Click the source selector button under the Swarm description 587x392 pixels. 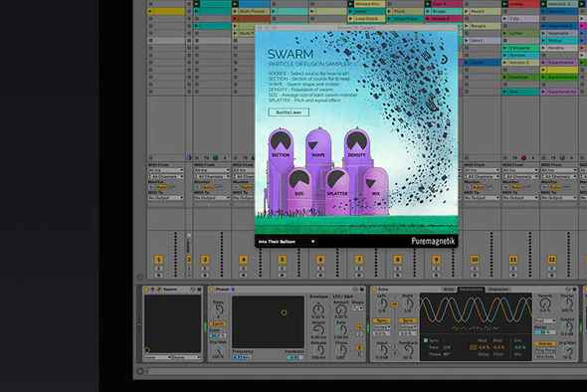pyautogui.click(x=289, y=112)
